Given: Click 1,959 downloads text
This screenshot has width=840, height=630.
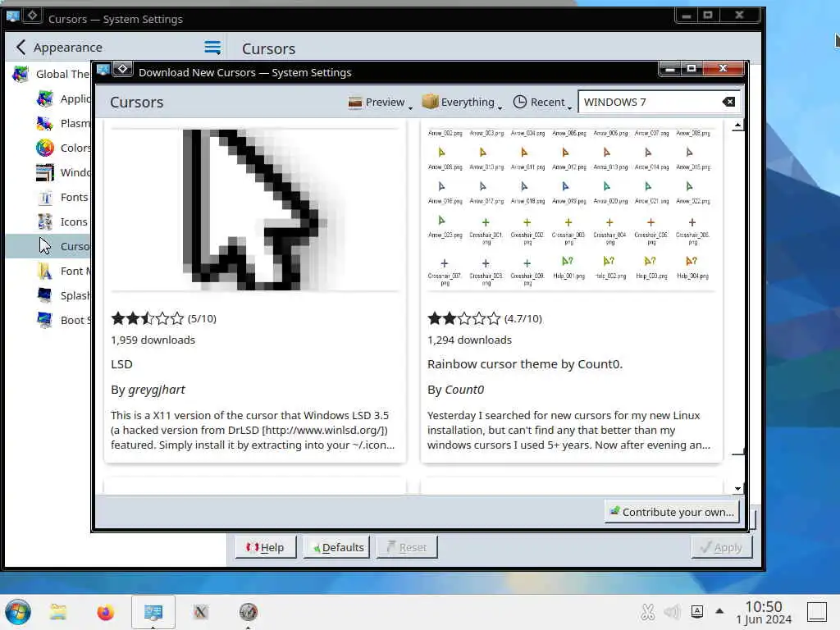Looking at the screenshot, I should pos(153,340).
